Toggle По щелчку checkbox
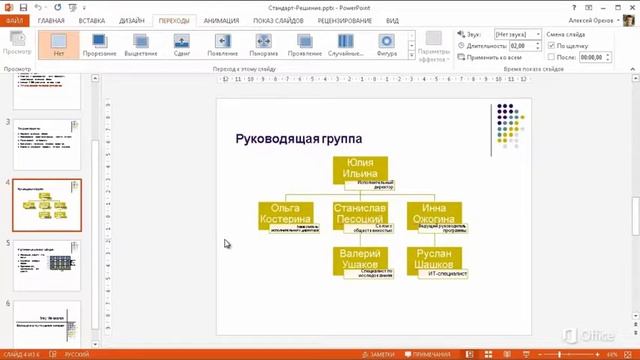The width and height of the screenshot is (640, 360). 551,46
